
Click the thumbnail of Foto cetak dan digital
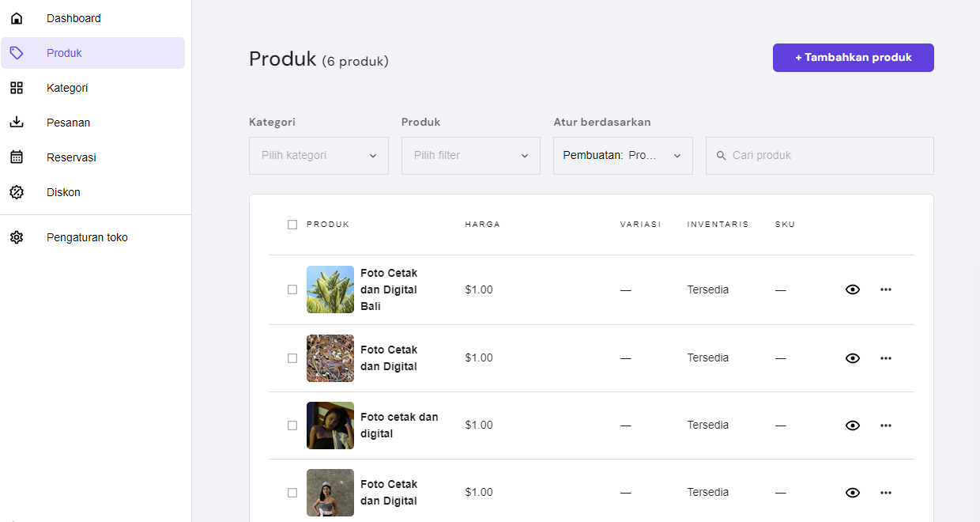click(x=330, y=425)
